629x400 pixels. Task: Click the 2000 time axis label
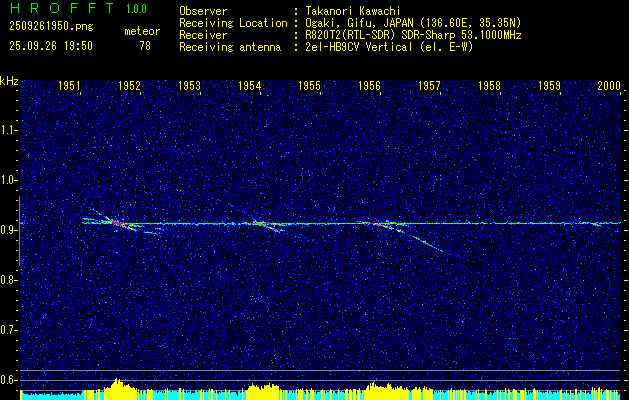pos(609,85)
